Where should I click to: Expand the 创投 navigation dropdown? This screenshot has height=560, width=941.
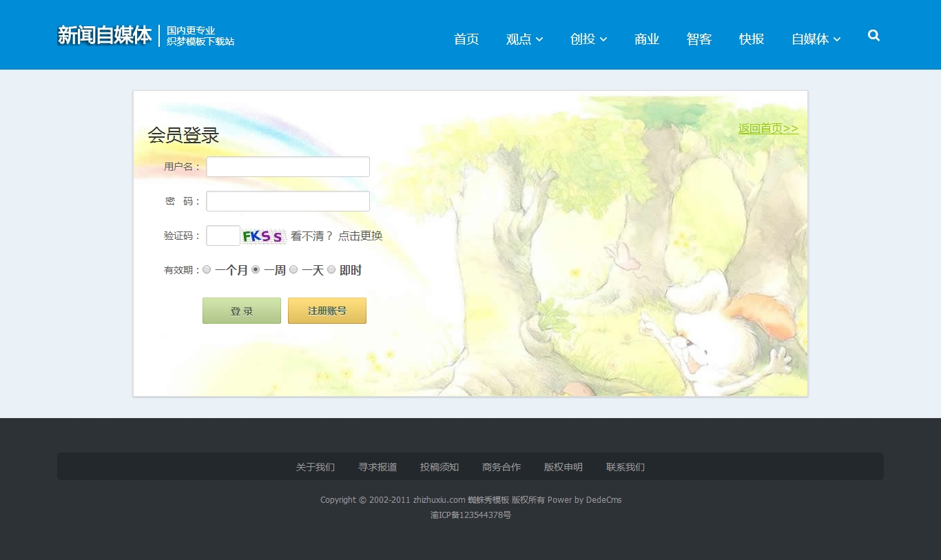(588, 39)
